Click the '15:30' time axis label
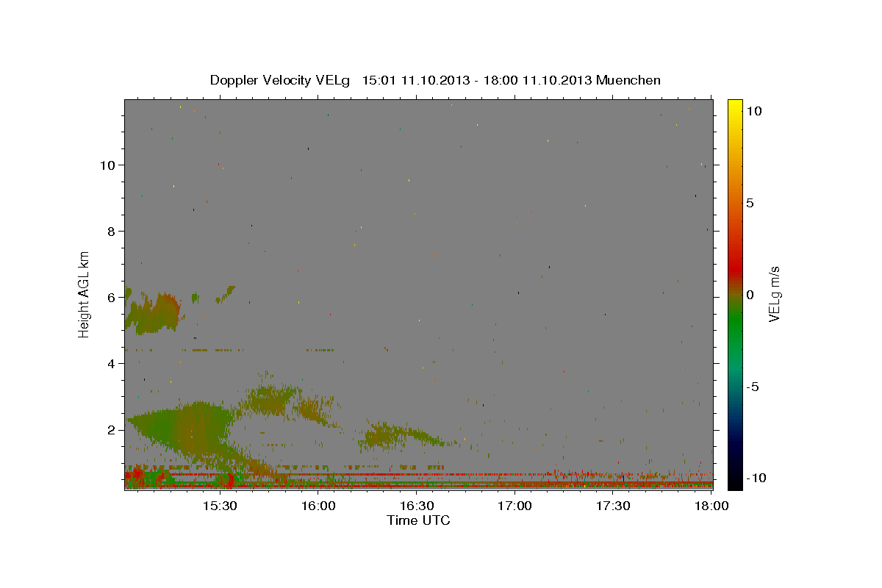The height and width of the screenshot is (588, 882). coord(219,506)
